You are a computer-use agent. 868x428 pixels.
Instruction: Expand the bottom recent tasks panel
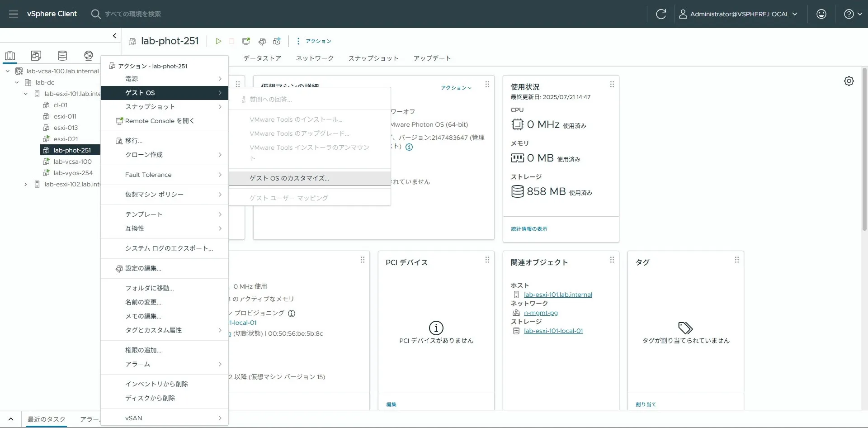pos(11,419)
